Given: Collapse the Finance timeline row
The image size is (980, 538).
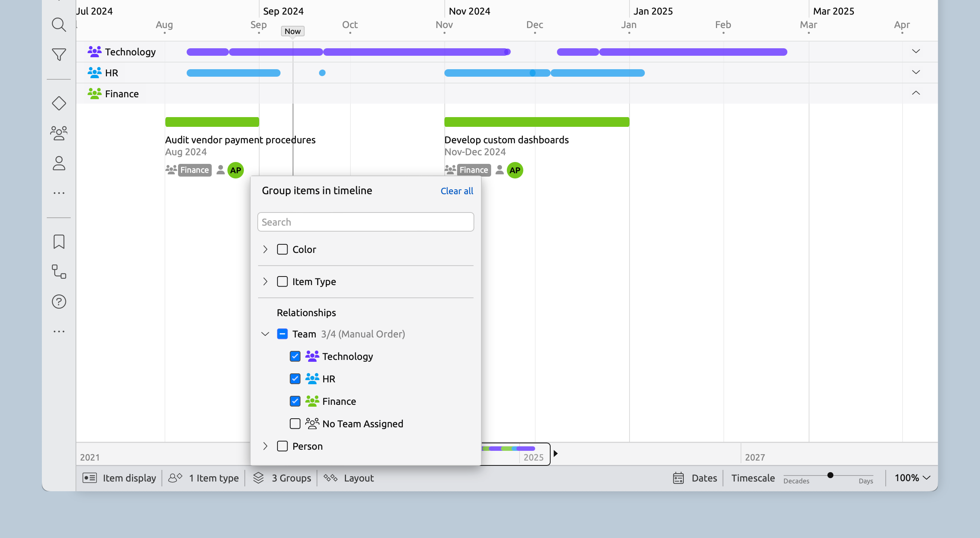Looking at the screenshot, I should pos(916,93).
